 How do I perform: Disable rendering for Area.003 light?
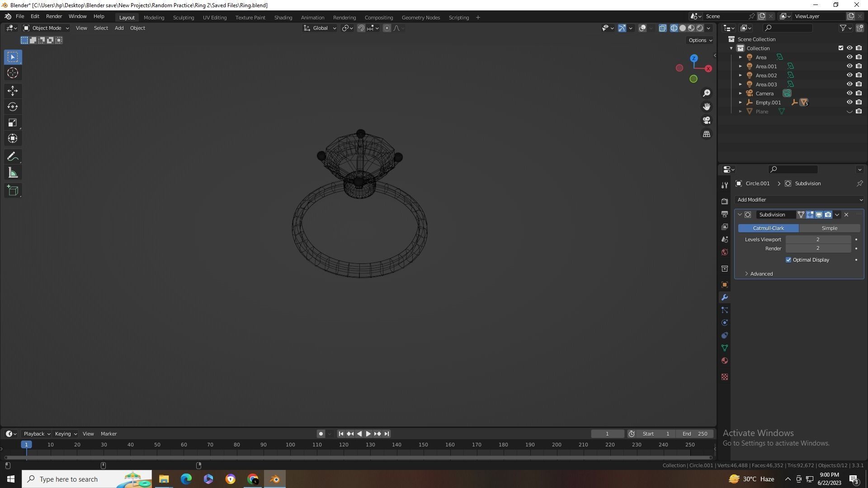(859, 84)
